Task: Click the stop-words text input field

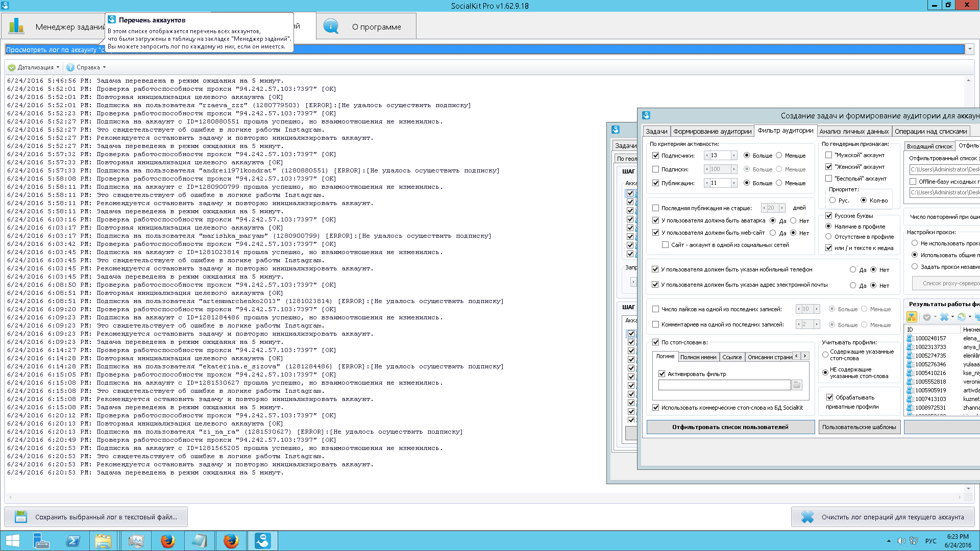Action: [x=724, y=385]
